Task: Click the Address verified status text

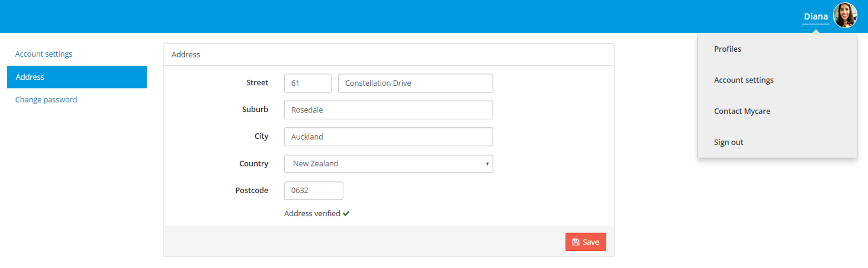Action: [x=312, y=214]
